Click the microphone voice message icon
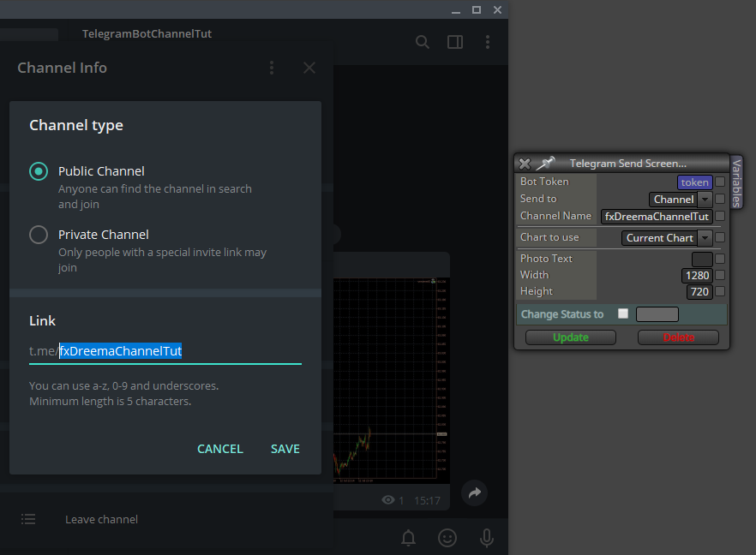Screen dimensions: 756x555 [x=487, y=538]
